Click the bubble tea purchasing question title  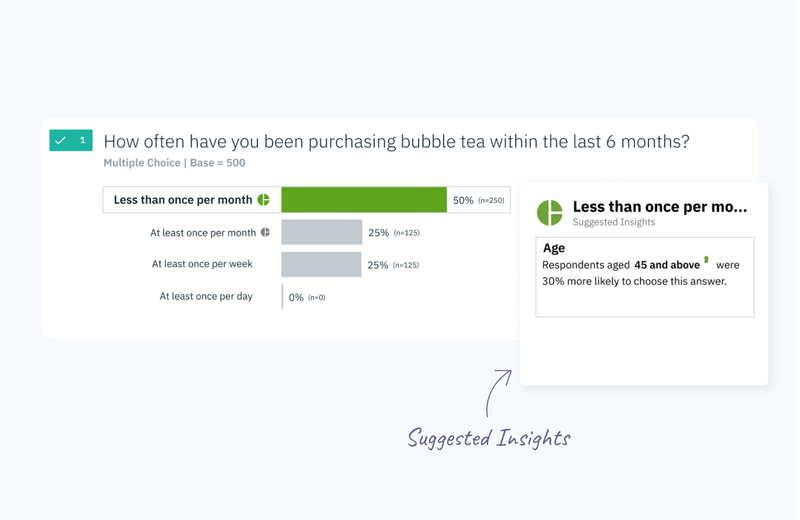[x=396, y=141]
